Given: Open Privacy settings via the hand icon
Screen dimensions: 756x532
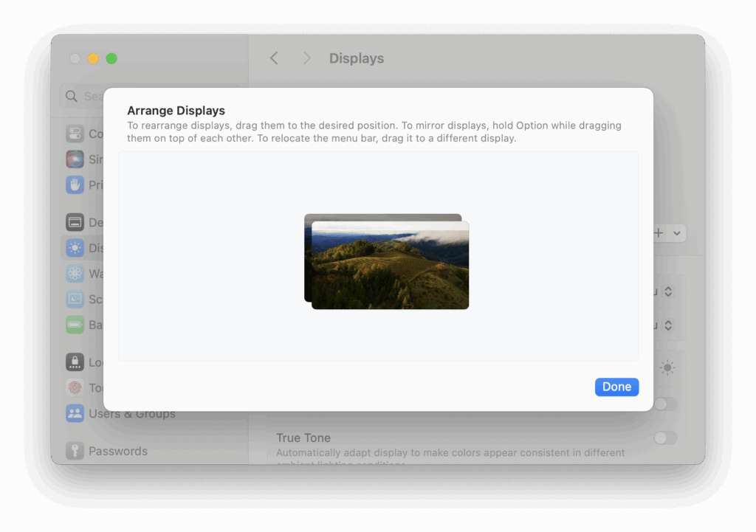Looking at the screenshot, I should pos(75,184).
